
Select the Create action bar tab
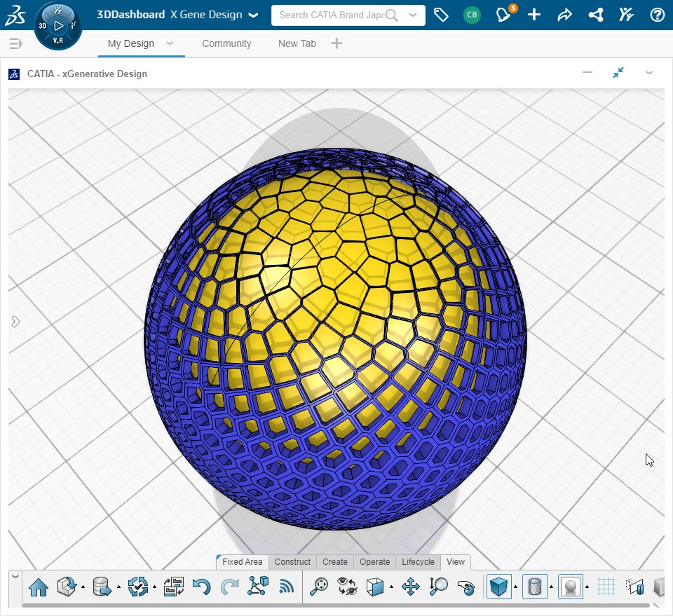tap(335, 562)
